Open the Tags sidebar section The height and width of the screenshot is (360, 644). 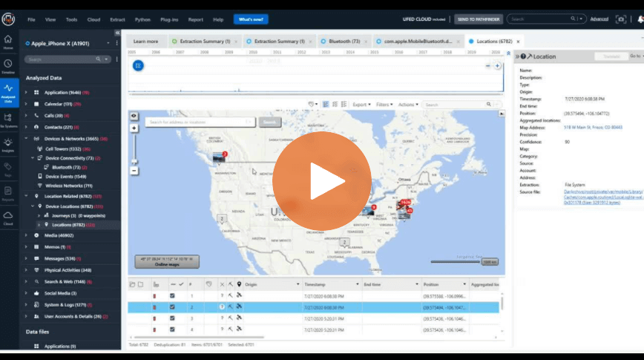[8, 169]
